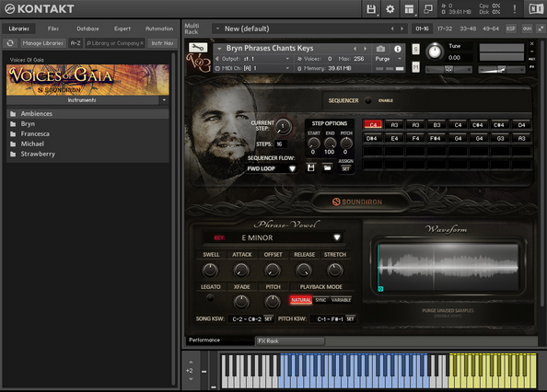The image size is (547, 392).
Task: Select Sync playback mode
Action: (x=320, y=300)
